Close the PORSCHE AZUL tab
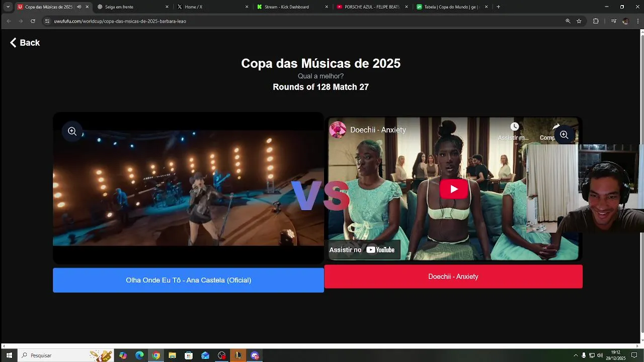Viewport: 644px width, 362px height. [x=407, y=7]
